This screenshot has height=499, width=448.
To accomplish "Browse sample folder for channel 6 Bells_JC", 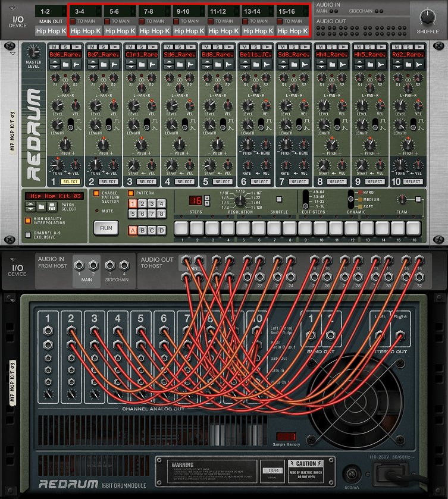I will pyautogui.click(x=256, y=65).
